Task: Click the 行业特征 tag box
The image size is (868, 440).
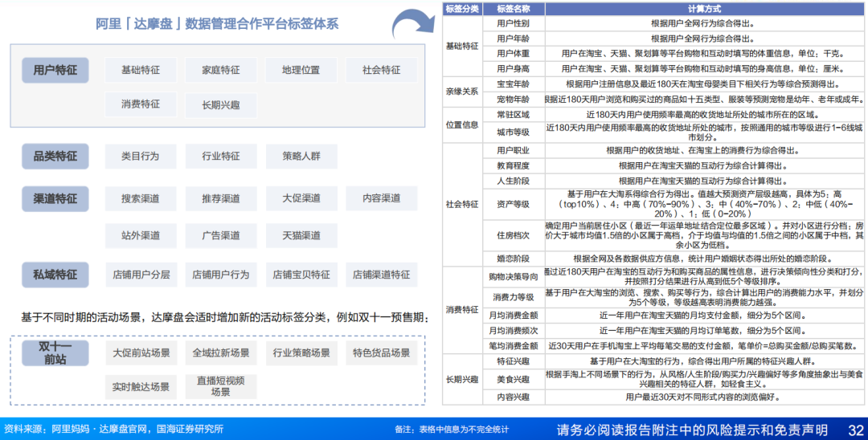Action: pyautogui.click(x=221, y=157)
